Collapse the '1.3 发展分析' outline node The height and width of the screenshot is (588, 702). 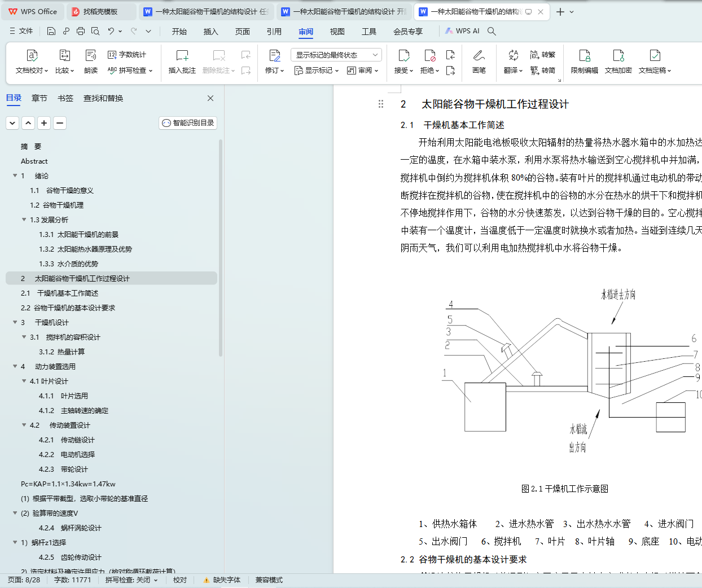[x=24, y=220]
